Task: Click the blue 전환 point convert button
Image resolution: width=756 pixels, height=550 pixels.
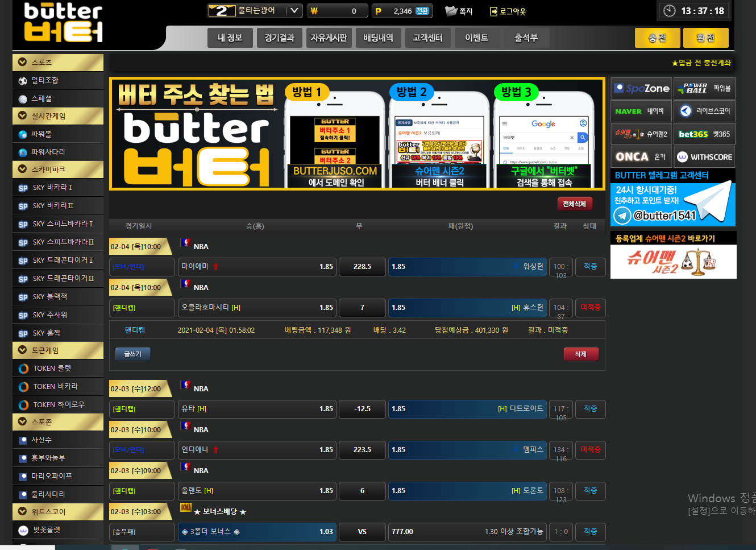Action: pyautogui.click(x=422, y=11)
